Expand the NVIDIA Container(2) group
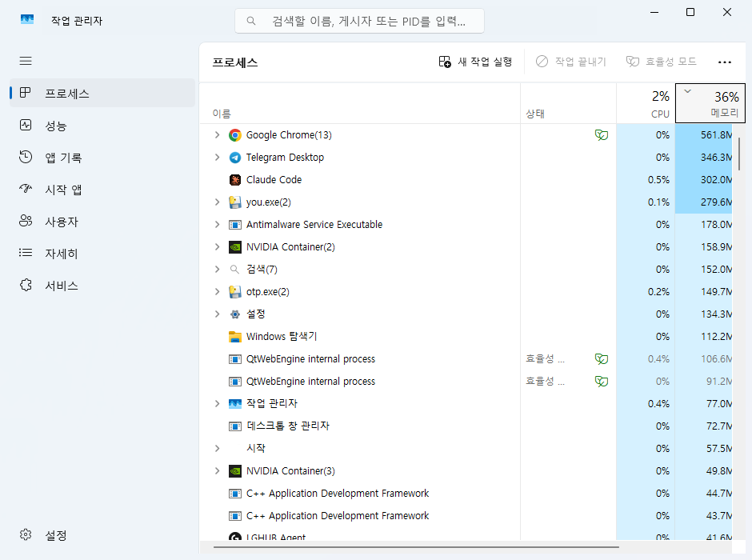The height and width of the screenshot is (560, 752). click(x=218, y=247)
